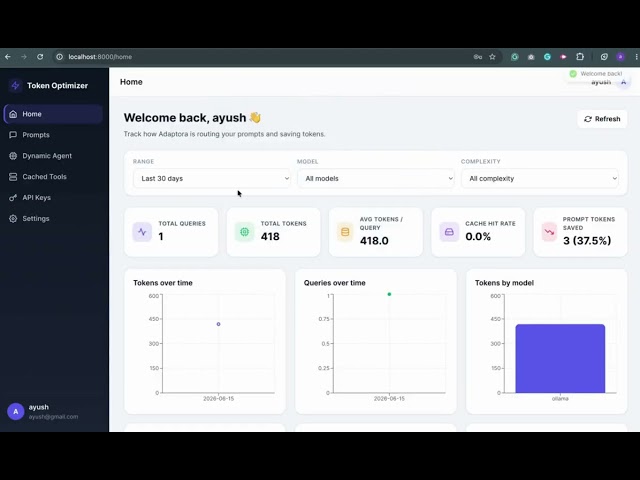Screen dimensions: 640x480
Task: Click the 418 total tokens value
Action: pos(270,236)
